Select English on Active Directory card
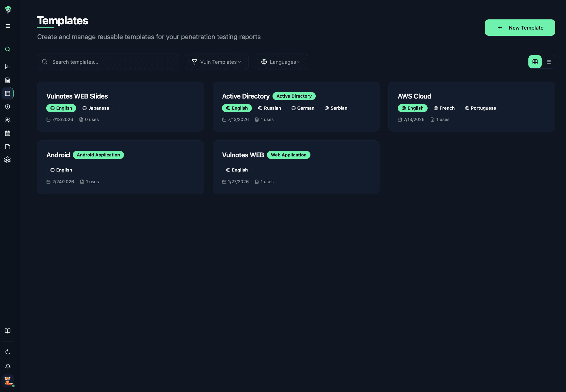The image size is (566, 392). [x=237, y=108]
